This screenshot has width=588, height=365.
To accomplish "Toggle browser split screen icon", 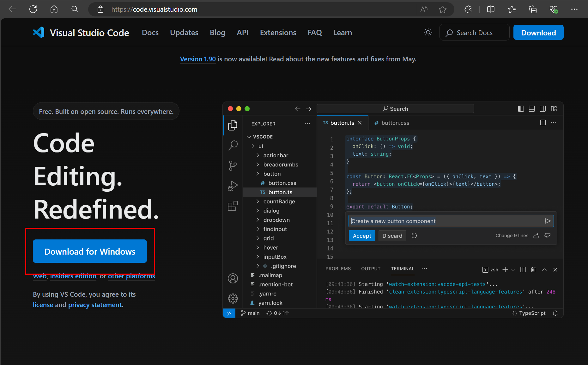I will 491,9.
